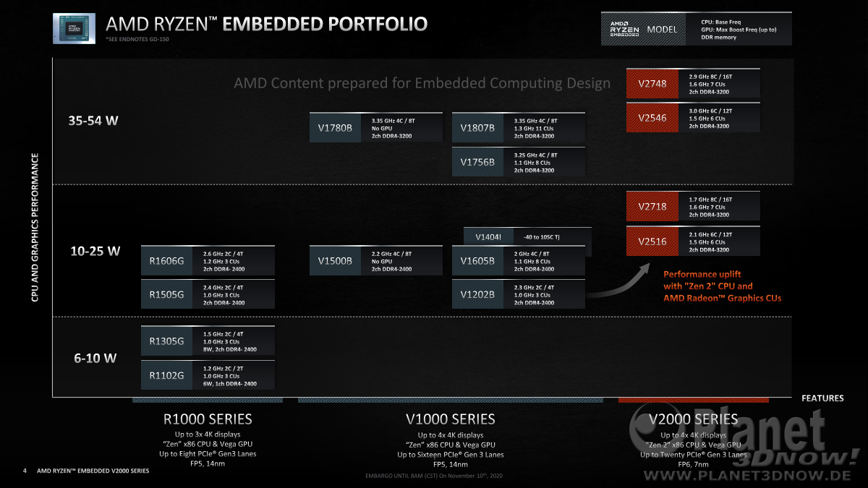Select the 'AMD RYZEN EMBEDDED PORTFOLIO' title

tap(267, 24)
